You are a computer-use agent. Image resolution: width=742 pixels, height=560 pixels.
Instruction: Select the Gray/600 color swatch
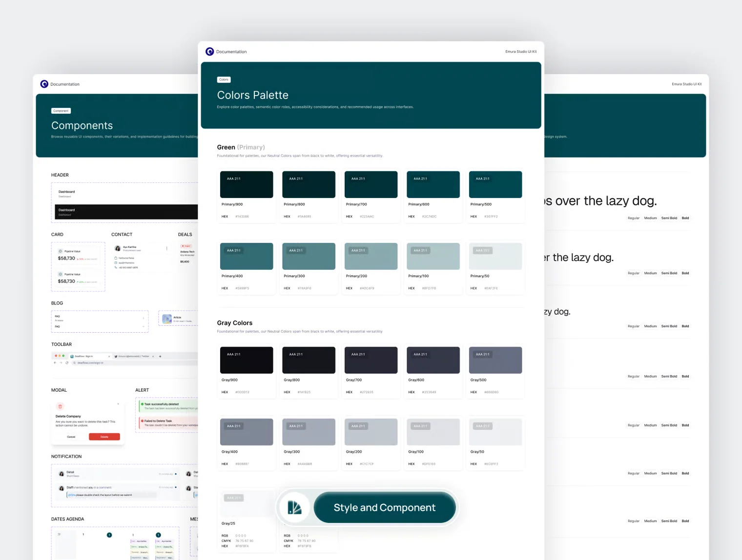[x=433, y=360]
